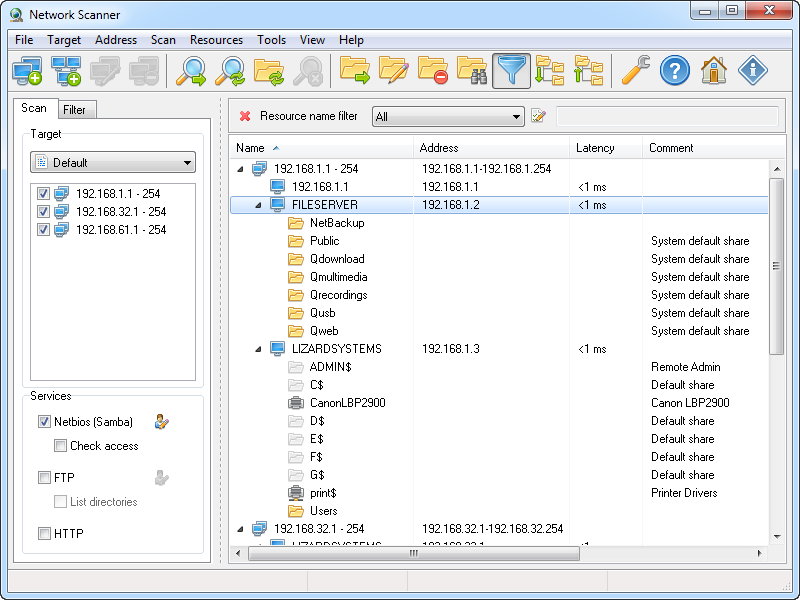The image size is (800, 600).
Task: Click the edit pencil icon beside the filter dropdown
Action: [x=538, y=116]
